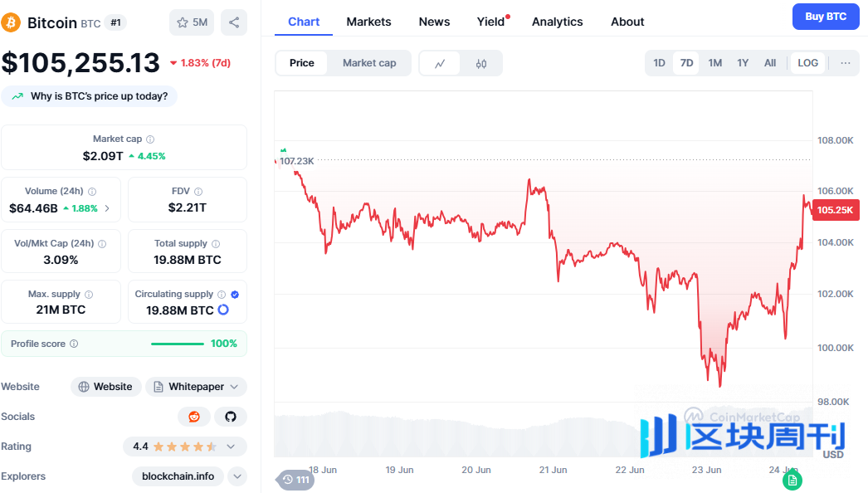Select 1D time range
Image resolution: width=868 pixels, height=493 pixels.
659,63
